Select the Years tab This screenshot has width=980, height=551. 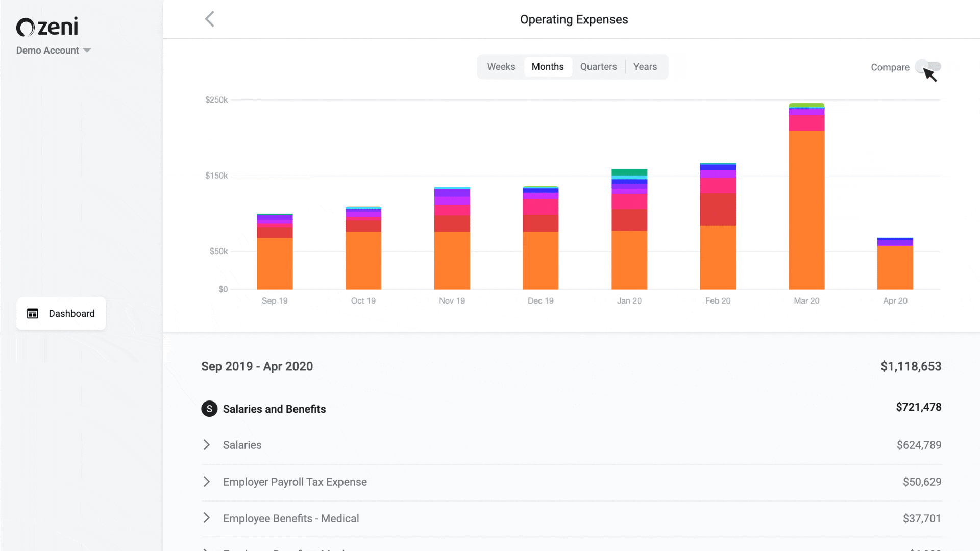click(x=645, y=67)
